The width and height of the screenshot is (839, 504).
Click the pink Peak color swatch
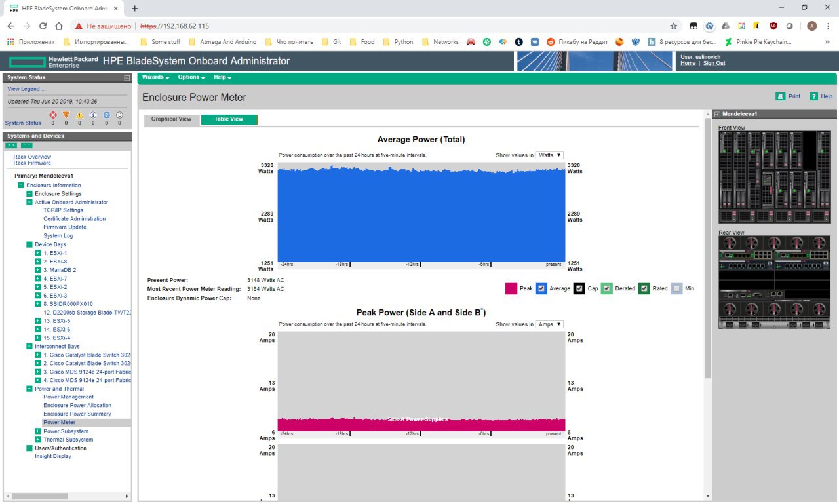(x=511, y=288)
